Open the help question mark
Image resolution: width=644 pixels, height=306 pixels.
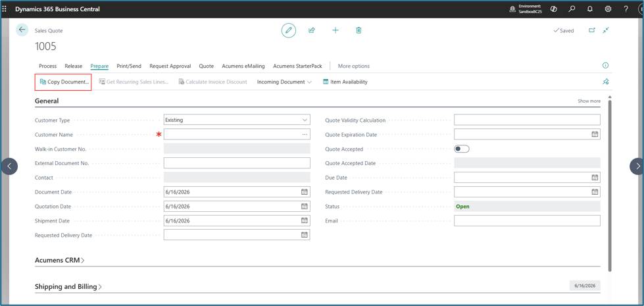pyautogui.click(x=626, y=9)
